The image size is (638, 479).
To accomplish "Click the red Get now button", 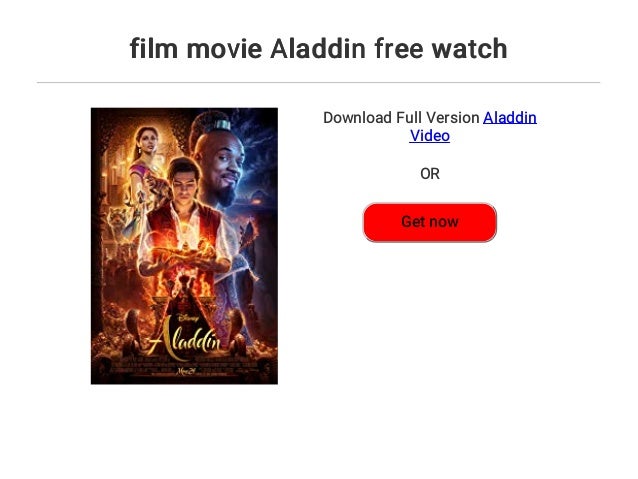I will (x=429, y=222).
